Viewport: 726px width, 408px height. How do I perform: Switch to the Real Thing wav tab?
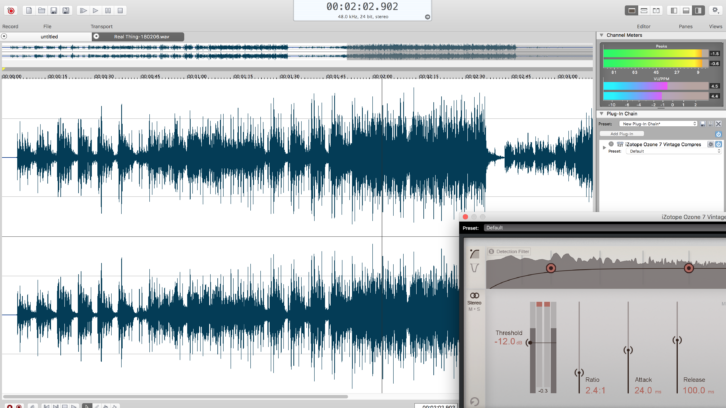[x=141, y=37]
